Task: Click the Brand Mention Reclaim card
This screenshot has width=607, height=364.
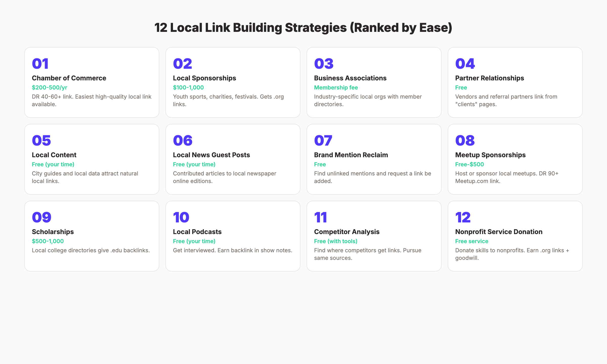Action: coord(374,159)
